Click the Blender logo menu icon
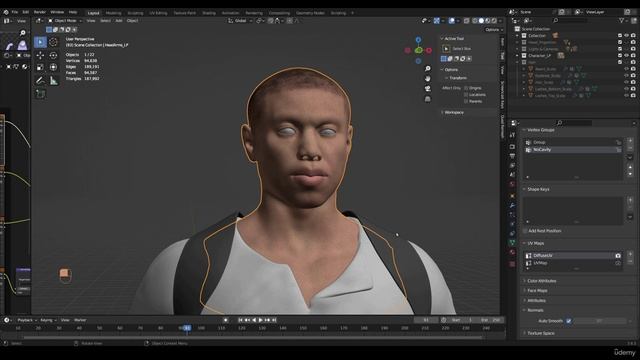Viewport: 640px width, 360px height. tap(6, 12)
